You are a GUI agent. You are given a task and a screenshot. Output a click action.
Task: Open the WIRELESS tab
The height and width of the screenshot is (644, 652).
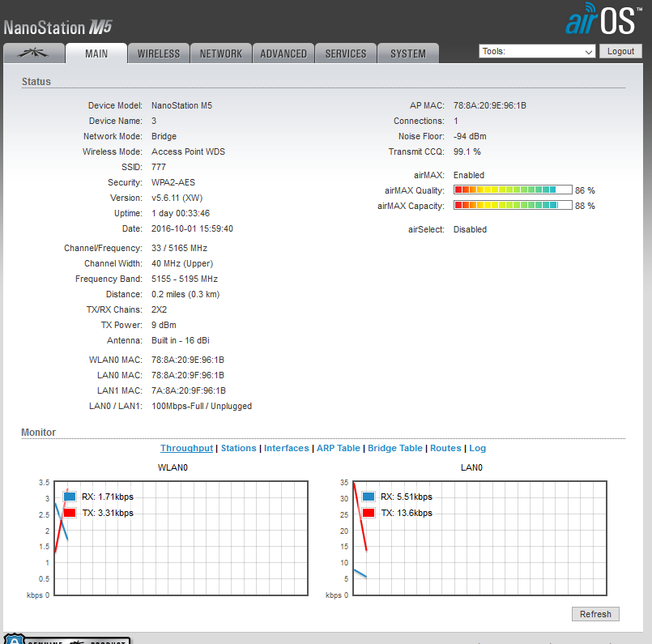(x=159, y=53)
